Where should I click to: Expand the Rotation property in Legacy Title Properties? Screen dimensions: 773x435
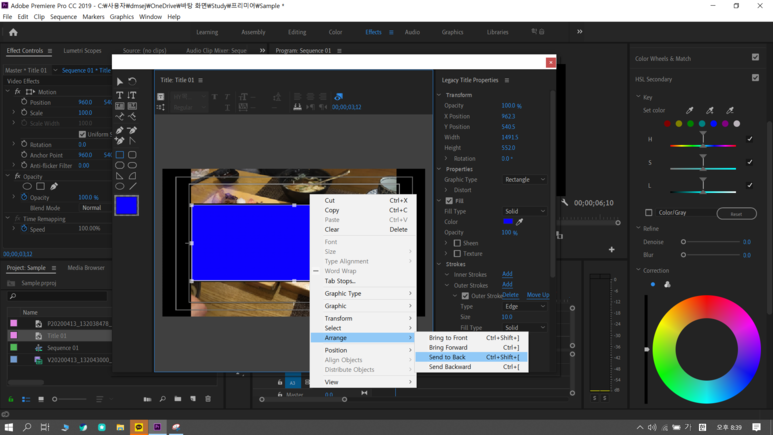pos(447,158)
